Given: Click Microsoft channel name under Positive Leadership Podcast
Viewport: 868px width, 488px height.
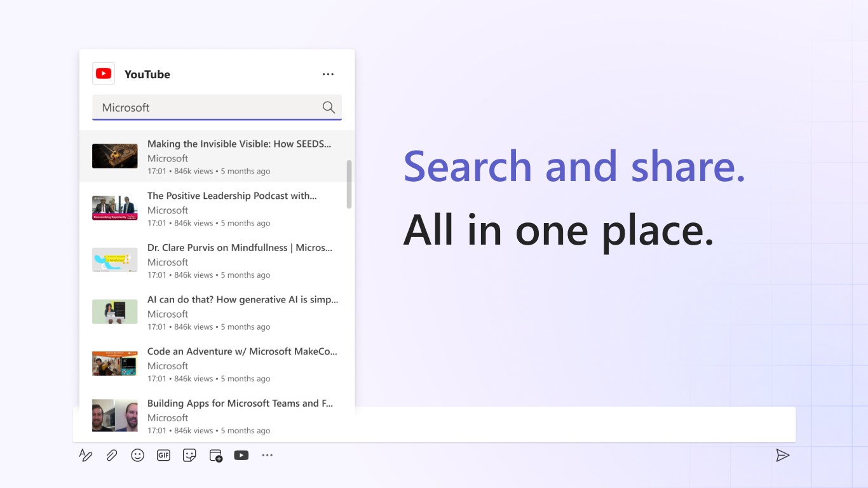Looking at the screenshot, I should [x=168, y=210].
